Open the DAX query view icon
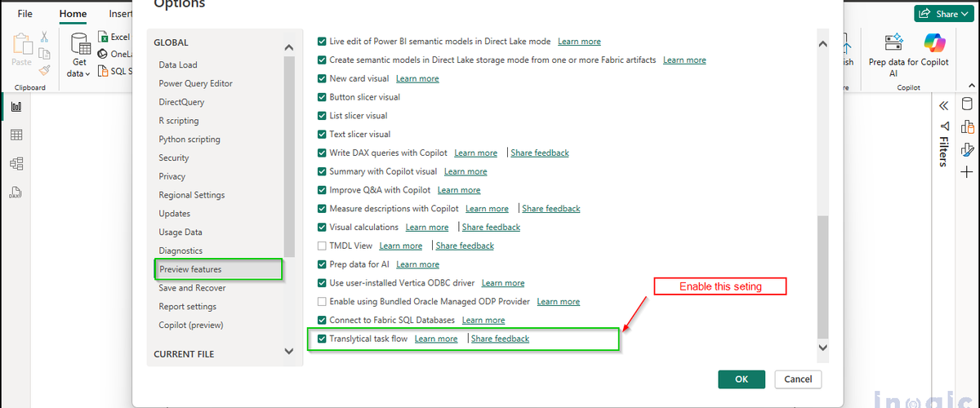The image size is (980, 408). coord(16,193)
